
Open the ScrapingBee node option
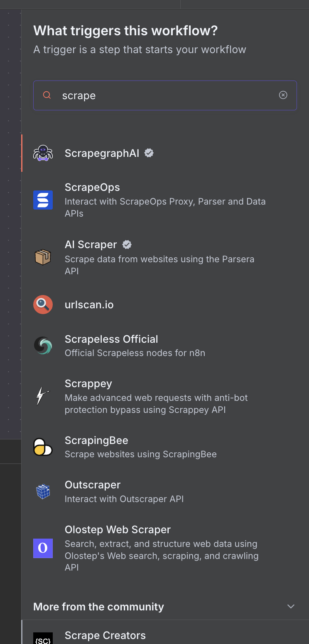(x=96, y=441)
